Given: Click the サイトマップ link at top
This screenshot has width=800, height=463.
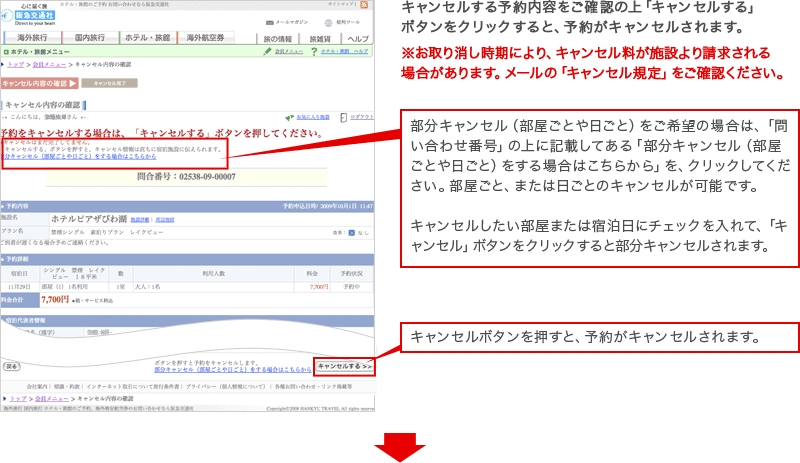Looking at the screenshot, I should coord(342,4).
